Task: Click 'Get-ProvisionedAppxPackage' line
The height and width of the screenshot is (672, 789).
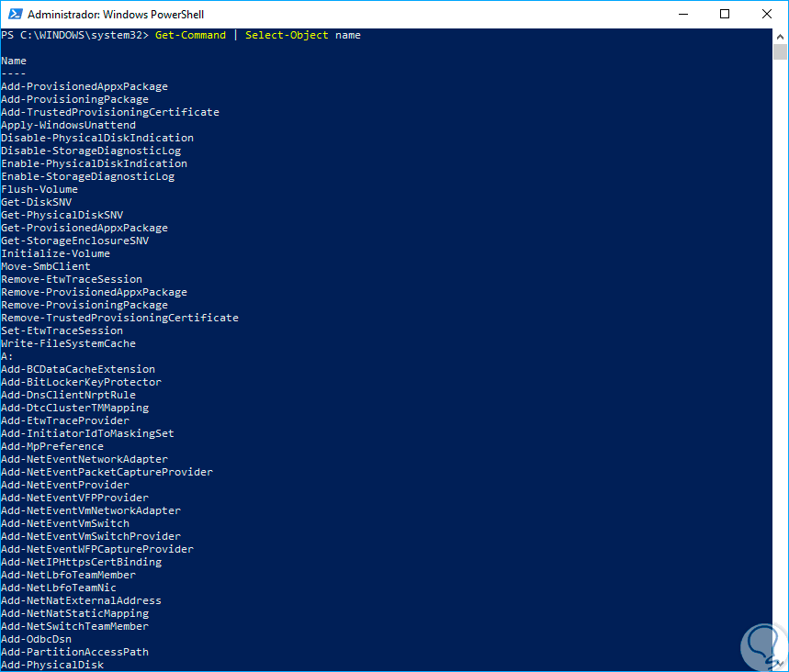Action: [85, 228]
